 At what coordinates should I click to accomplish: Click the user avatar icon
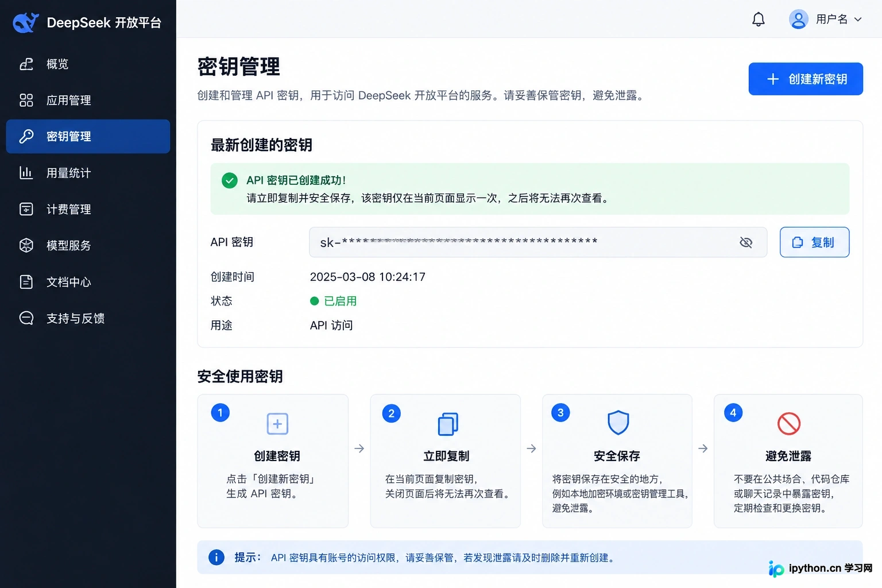pos(798,20)
